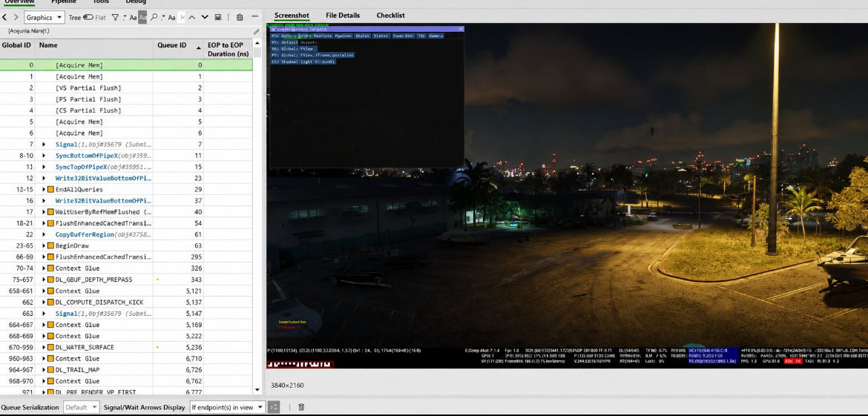Close the in-game debug overlay window
The width and height of the screenshot is (868, 416).
click(x=461, y=29)
